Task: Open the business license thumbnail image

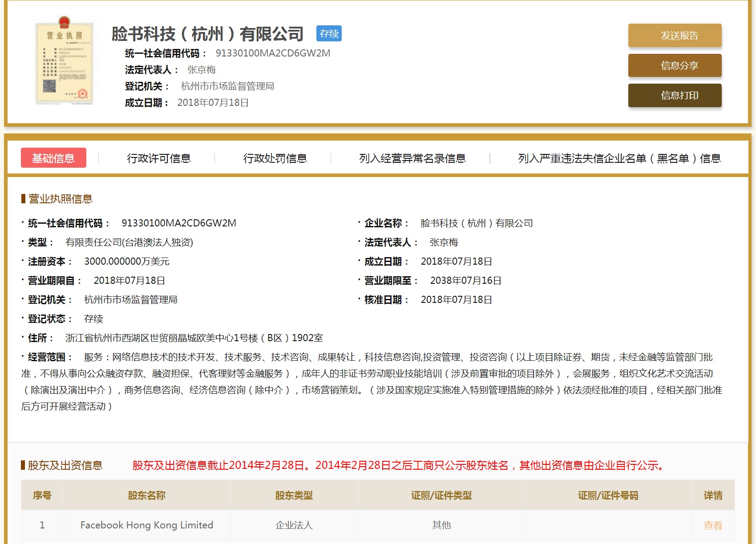Action: [x=65, y=60]
